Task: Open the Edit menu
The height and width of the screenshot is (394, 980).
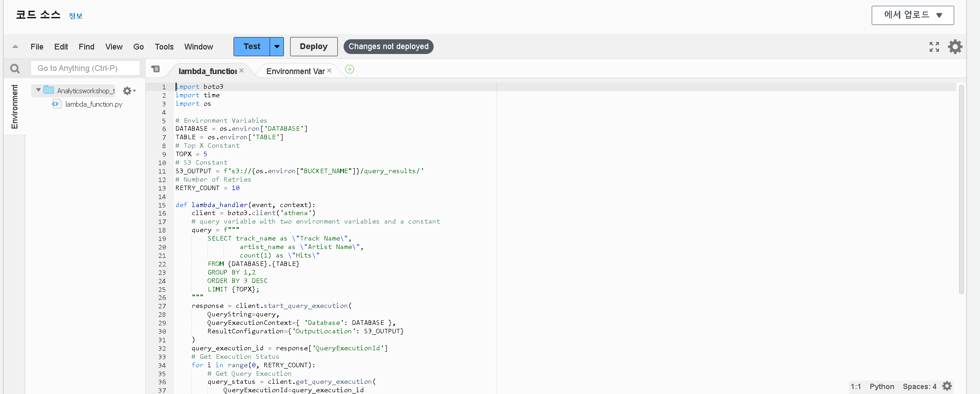Action: pyautogui.click(x=61, y=47)
